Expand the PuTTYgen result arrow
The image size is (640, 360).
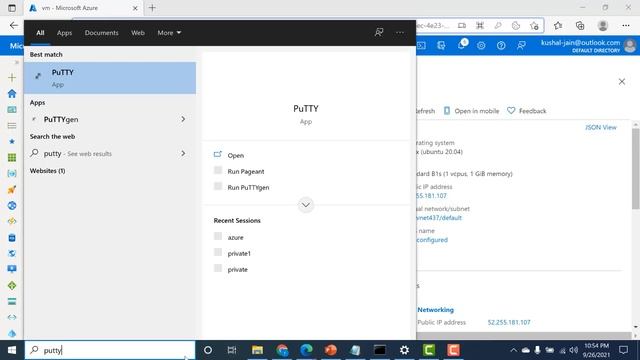[x=183, y=119]
